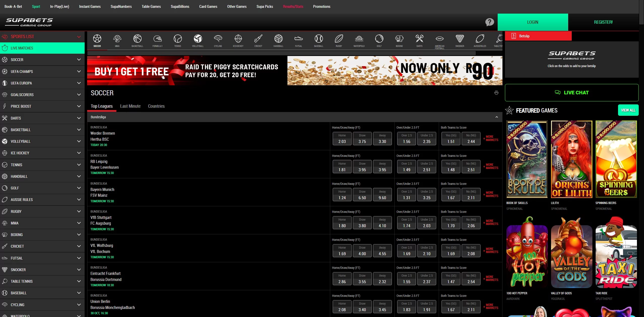
Task: Select the Formula 1 helmet icon
Action: pos(157,39)
